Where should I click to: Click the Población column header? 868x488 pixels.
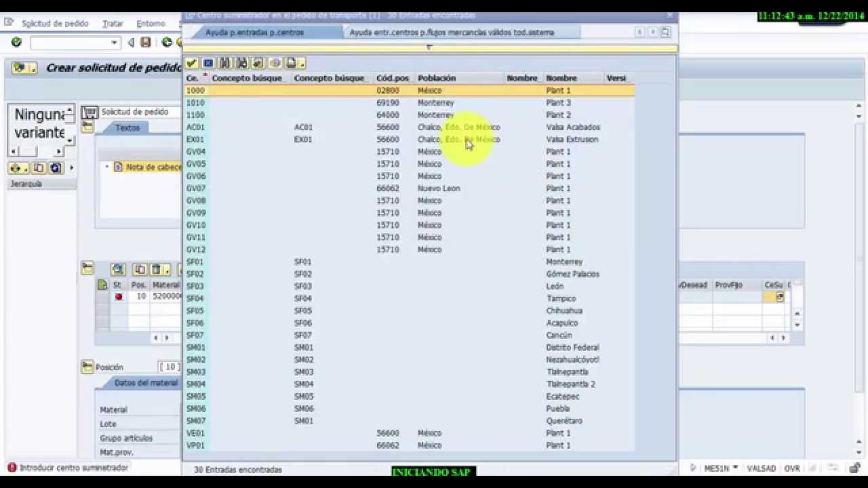[x=459, y=78]
